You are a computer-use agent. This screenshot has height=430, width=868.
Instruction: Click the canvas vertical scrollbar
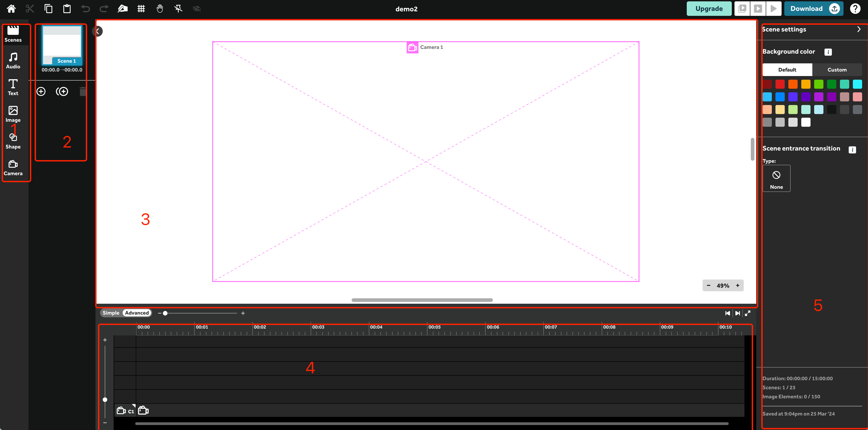click(752, 149)
